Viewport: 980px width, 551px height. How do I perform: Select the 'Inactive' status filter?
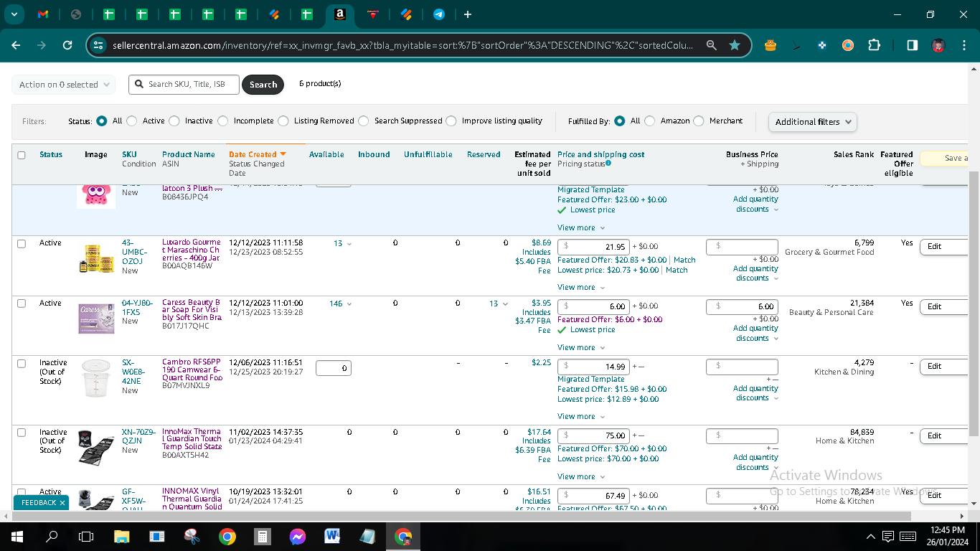click(174, 121)
